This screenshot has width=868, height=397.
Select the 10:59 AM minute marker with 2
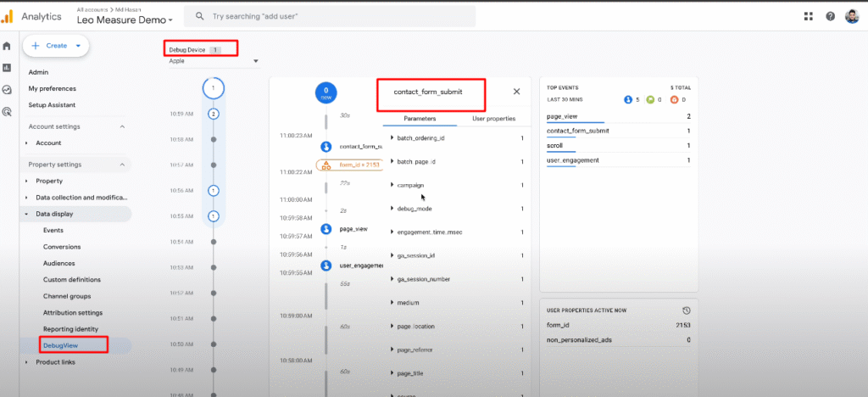[x=214, y=114]
